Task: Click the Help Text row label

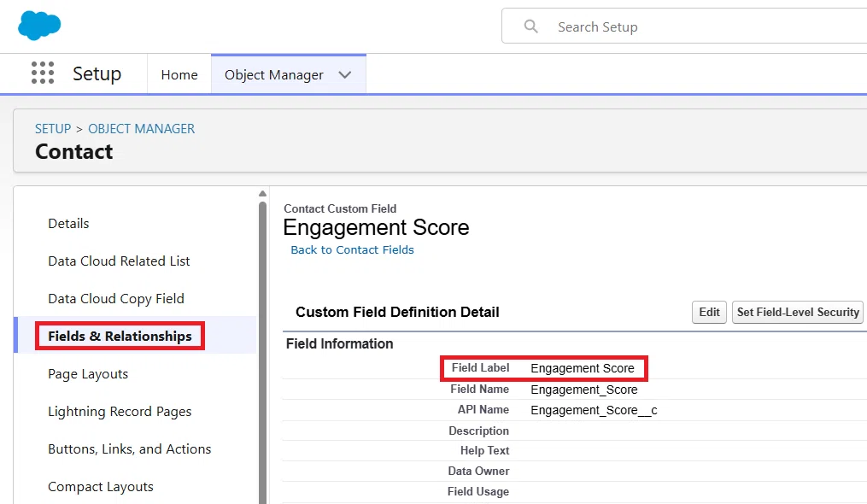Action: coord(485,451)
